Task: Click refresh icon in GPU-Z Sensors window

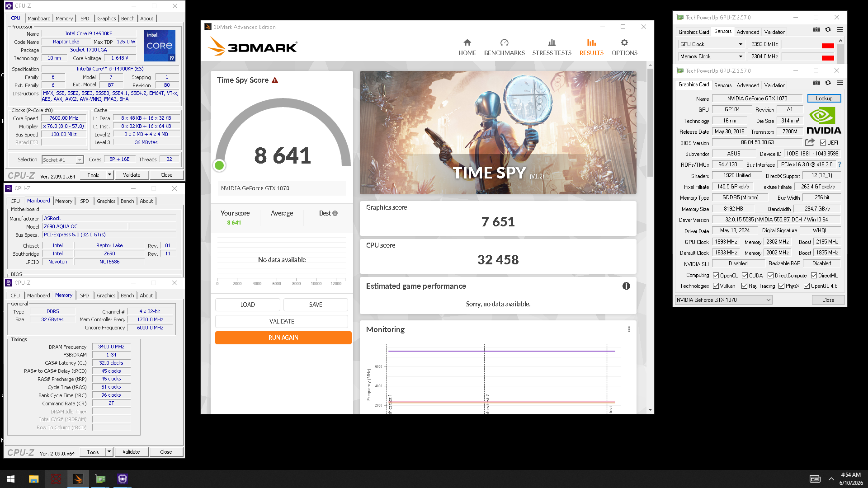Action: click(x=828, y=30)
